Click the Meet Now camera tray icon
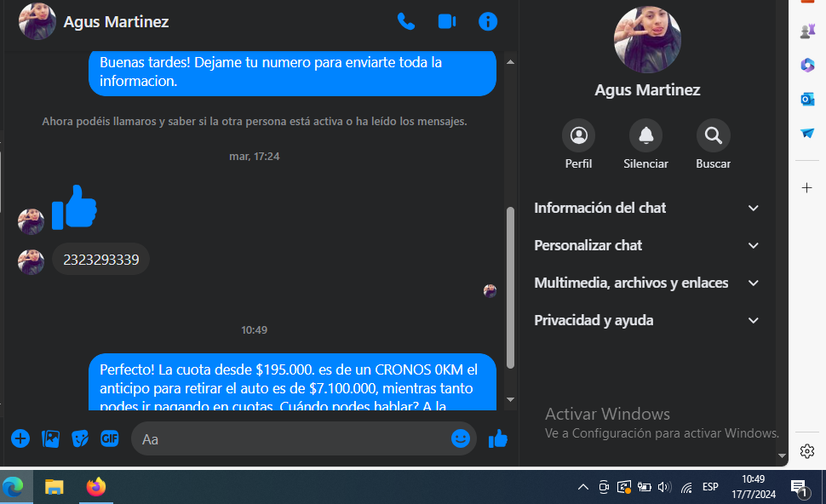Viewport: 826px width, 504px height. click(x=604, y=487)
